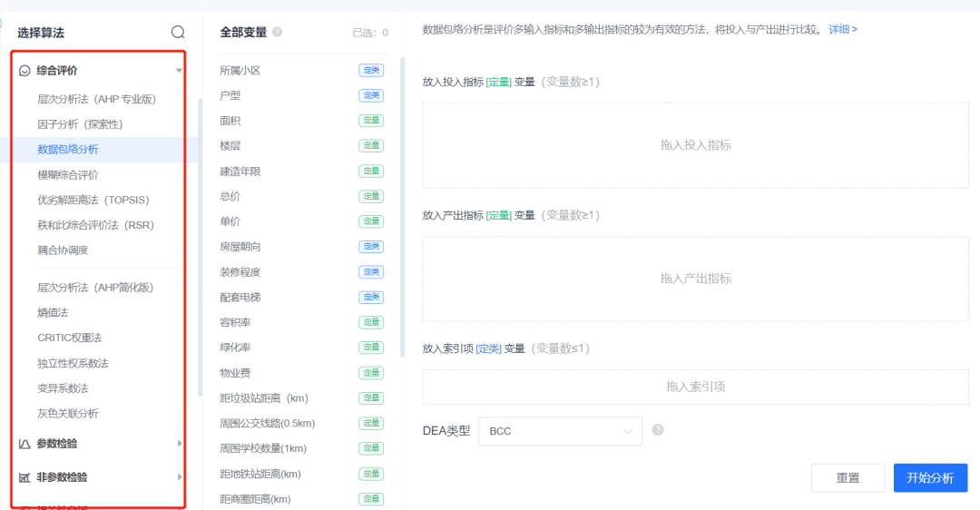This screenshot has width=980, height=510.
Task: Click the 定量 tag beside 容积率
Action: 371,322
